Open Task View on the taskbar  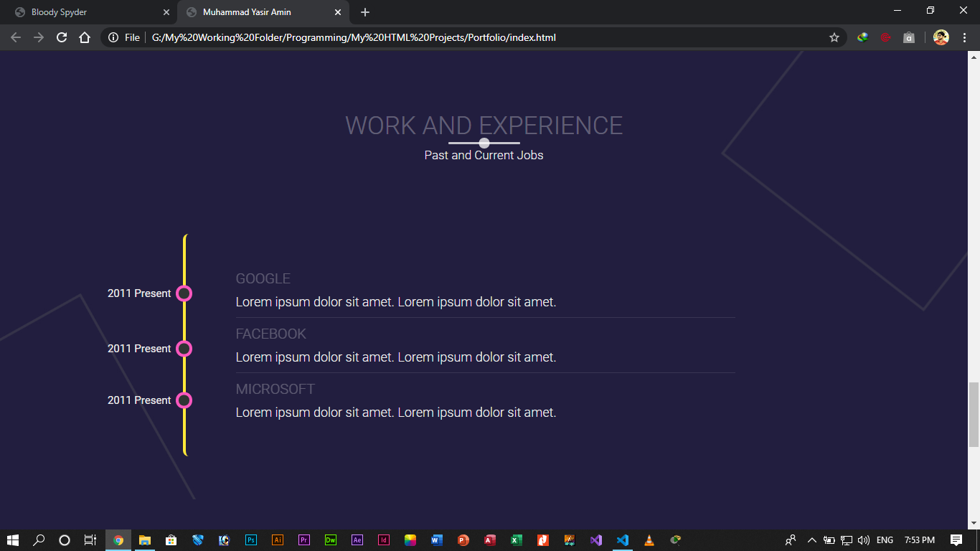click(90, 540)
